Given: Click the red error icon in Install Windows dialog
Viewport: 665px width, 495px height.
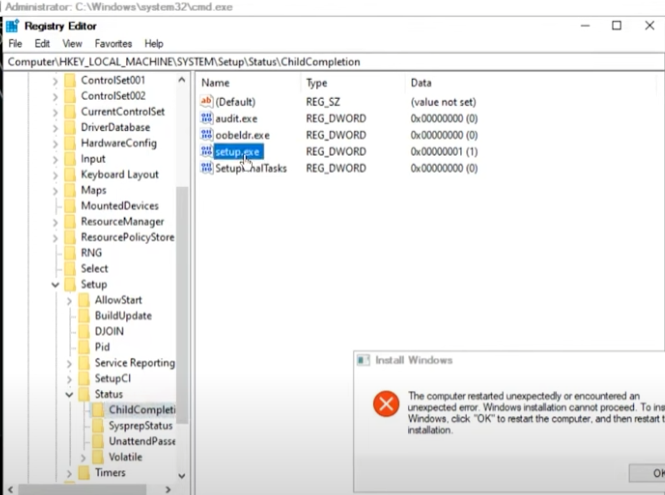Looking at the screenshot, I should click(x=386, y=404).
